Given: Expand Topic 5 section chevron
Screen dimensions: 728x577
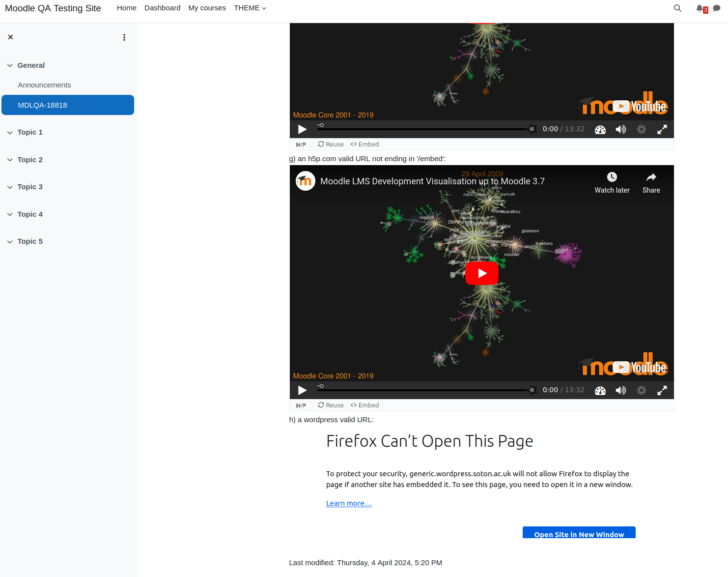Looking at the screenshot, I should tap(10, 241).
